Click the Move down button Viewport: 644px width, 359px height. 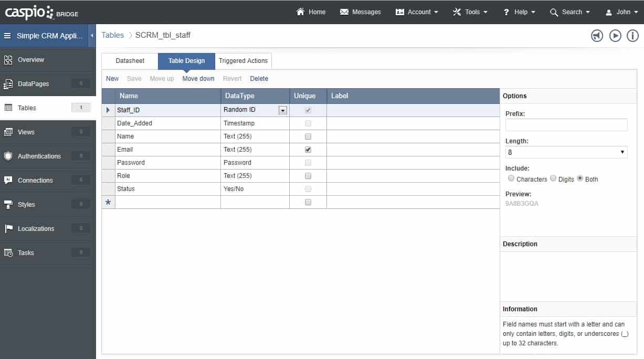coord(198,79)
